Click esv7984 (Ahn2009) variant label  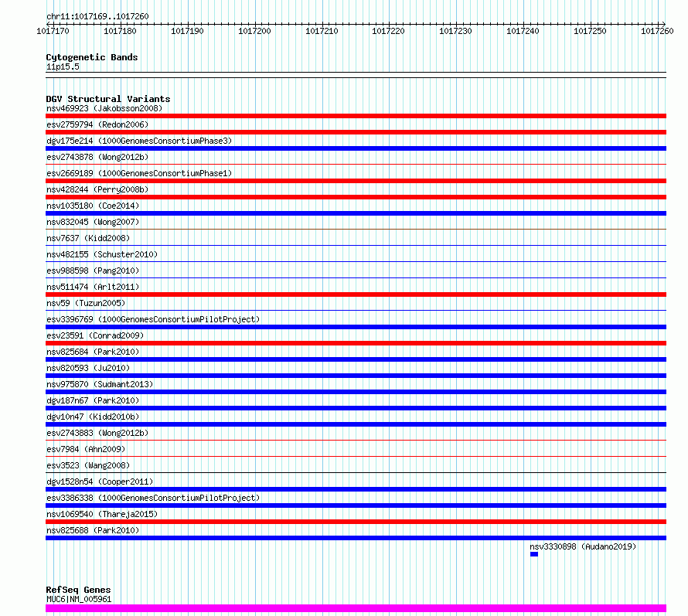86,449
